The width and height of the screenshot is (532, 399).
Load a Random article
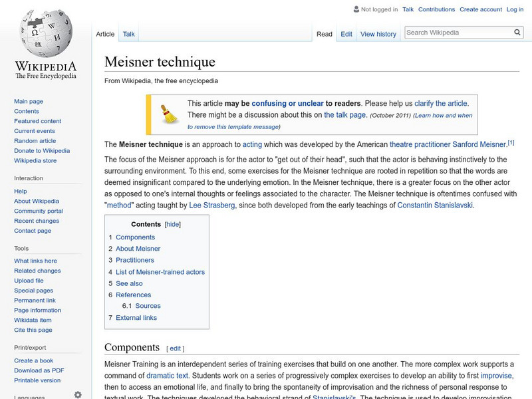pos(35,140)
